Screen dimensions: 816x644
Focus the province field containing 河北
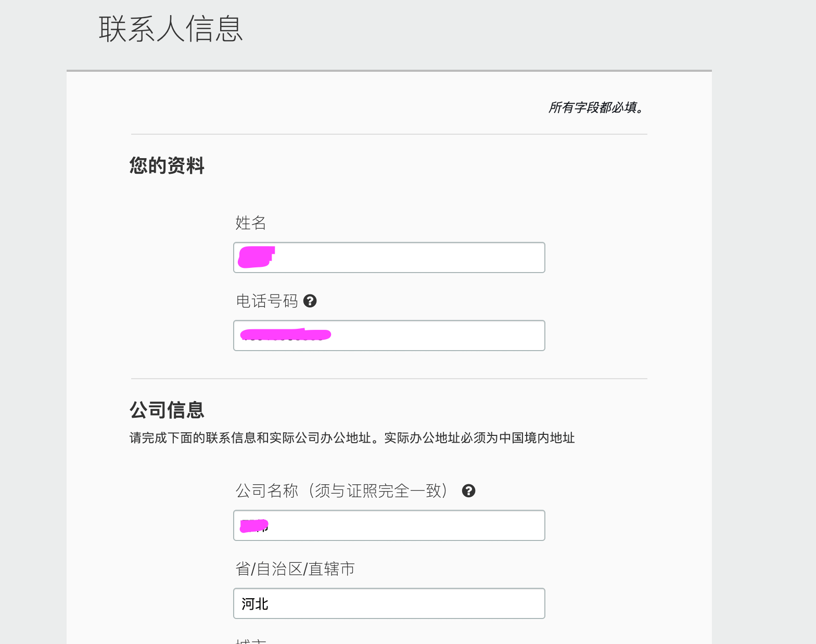[x=389, y=603]
